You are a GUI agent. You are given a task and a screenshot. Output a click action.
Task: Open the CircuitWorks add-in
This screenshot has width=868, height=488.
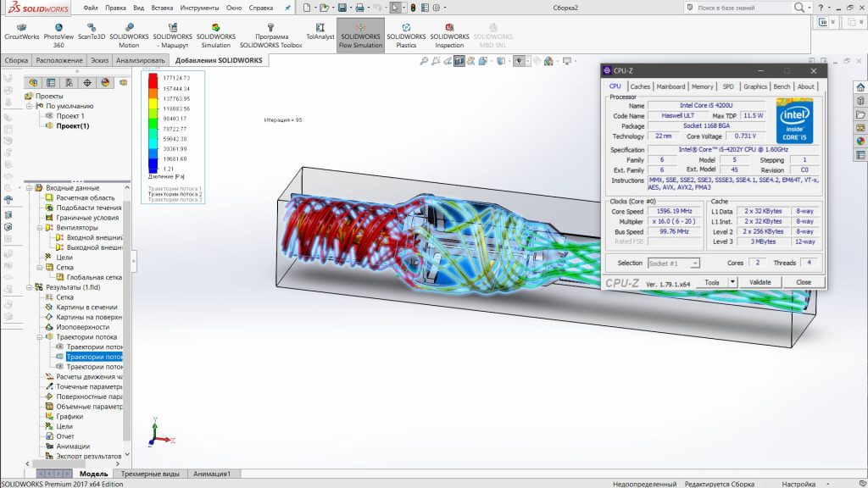click(21, 31)
